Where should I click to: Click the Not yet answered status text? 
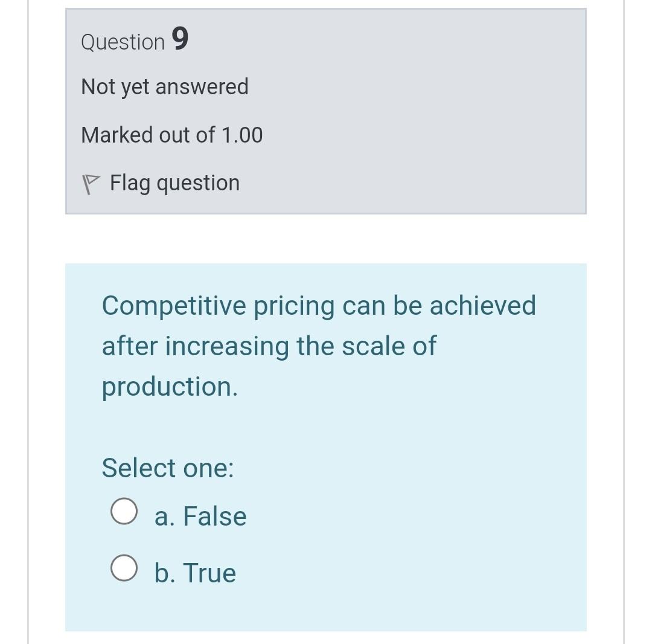click(x=164, y=86)
